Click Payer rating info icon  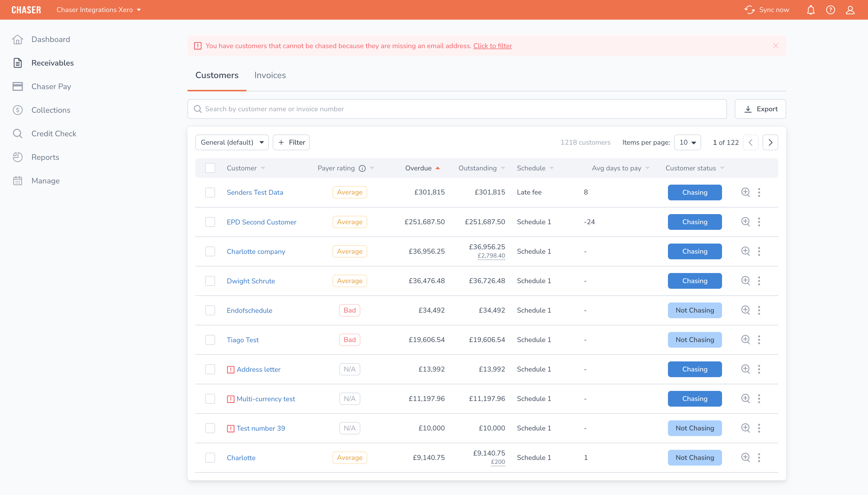point(362,168)
